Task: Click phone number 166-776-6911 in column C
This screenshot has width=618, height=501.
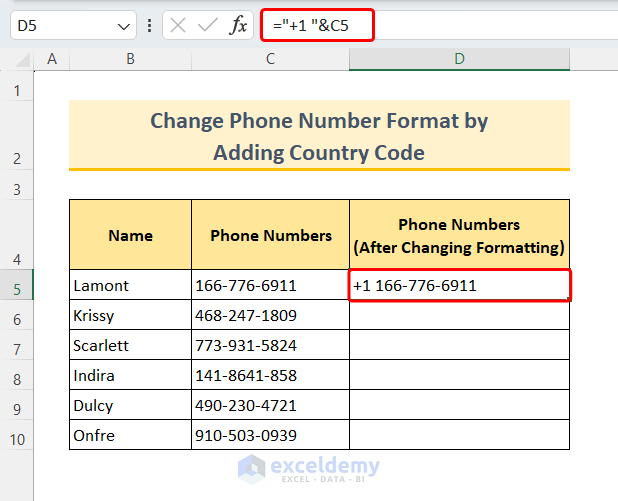Action: coord(270,285)
